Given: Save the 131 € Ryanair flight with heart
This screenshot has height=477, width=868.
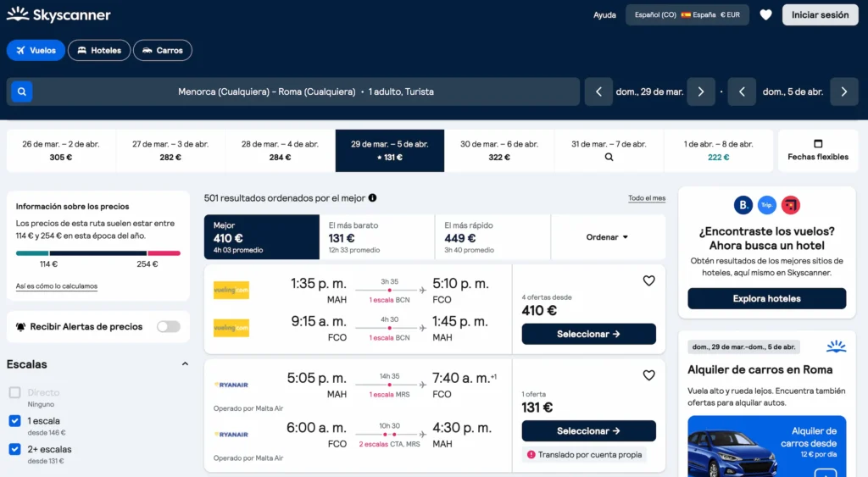Looking at the screenshot, I should [x=648, y=375].
